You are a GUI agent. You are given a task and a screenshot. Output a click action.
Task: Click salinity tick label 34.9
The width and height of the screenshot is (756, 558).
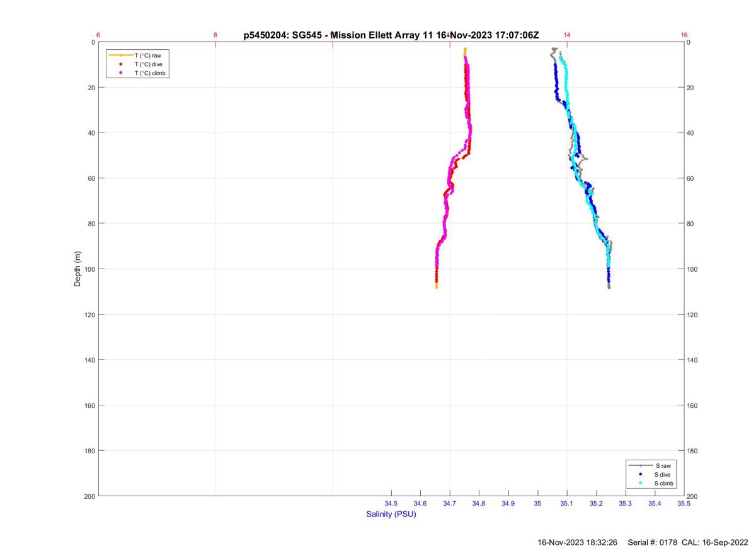click(508, 504)
